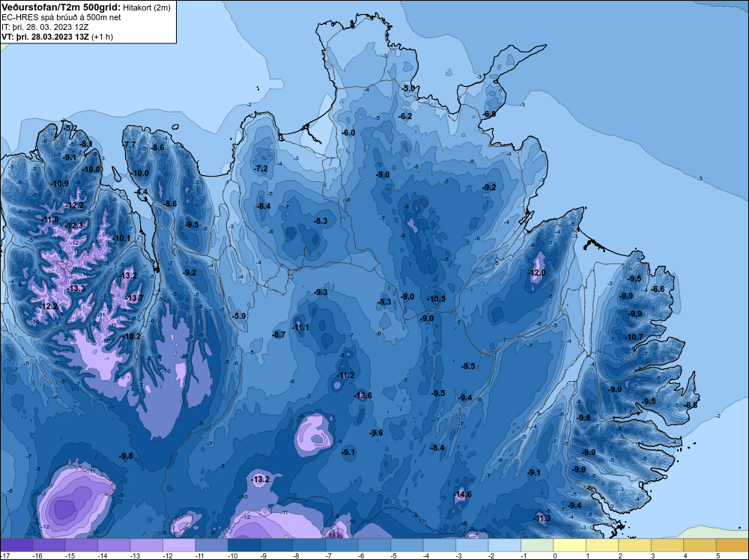Click the legend swatch between -12 and -11
749x560 pixels.
(x=179, y=545)
